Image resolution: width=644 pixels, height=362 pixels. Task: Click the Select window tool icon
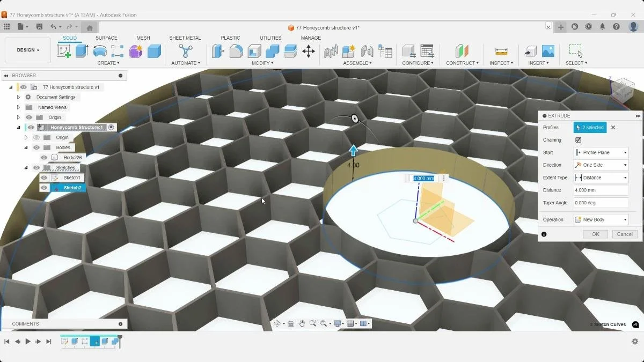coord(576,51)
